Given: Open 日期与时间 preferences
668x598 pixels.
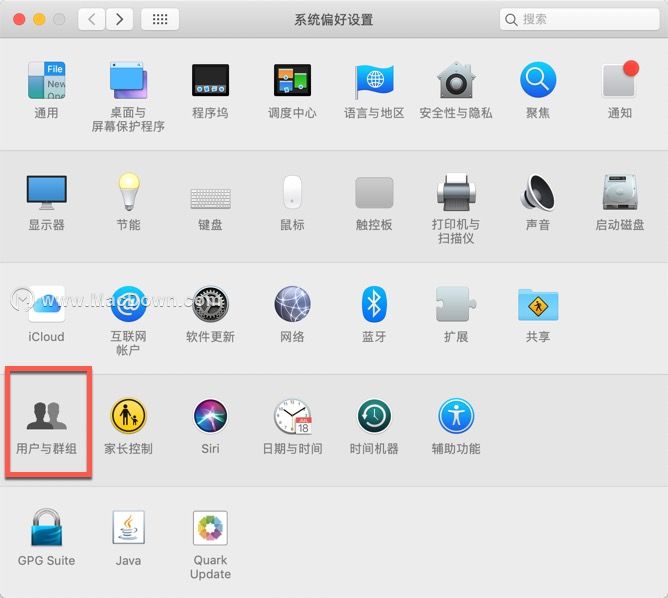Looking at the screenshot, I should click(292, 417).
